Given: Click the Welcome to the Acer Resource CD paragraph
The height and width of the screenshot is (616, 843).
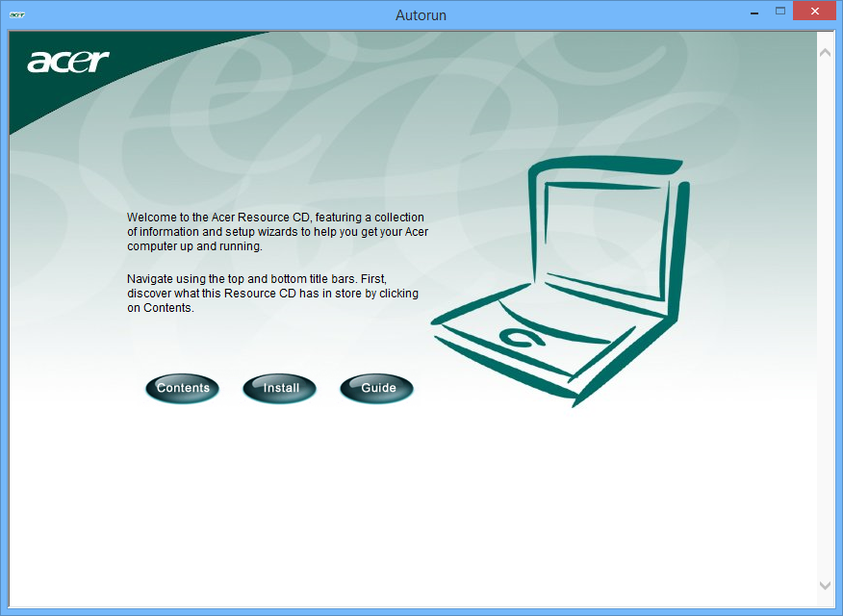Looking at the screenshot, I should pyautogui.click(x=277, y=232).
